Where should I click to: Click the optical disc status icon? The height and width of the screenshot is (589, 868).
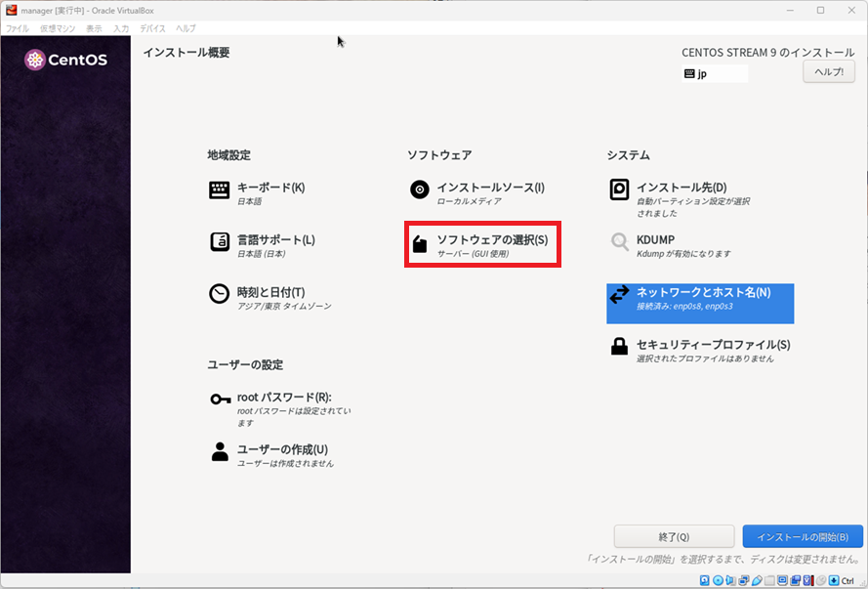(718, 580)
